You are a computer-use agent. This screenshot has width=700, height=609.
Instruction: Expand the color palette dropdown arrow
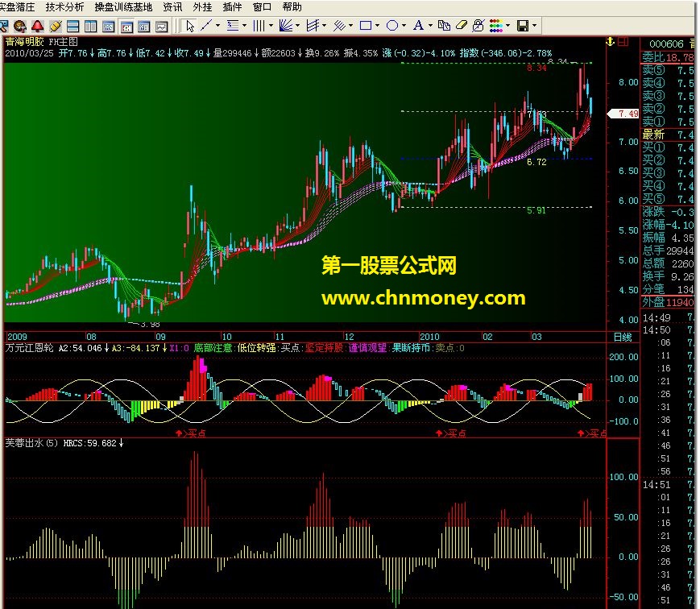[x=508, y=26]
